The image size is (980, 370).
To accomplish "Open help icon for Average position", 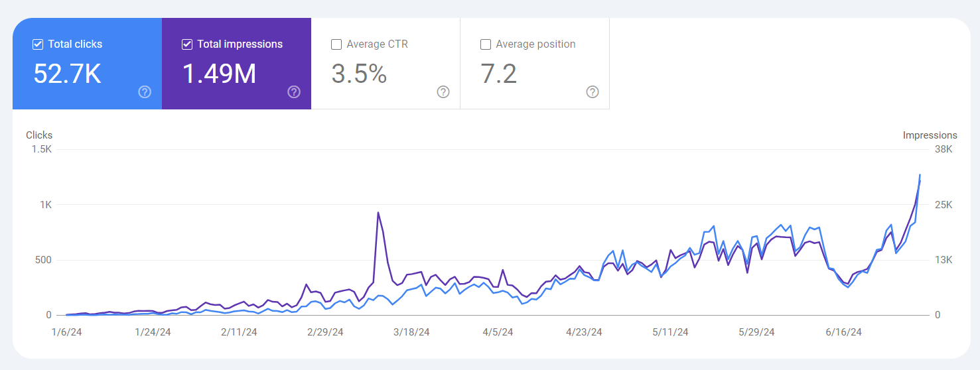I will coord(593,92).
